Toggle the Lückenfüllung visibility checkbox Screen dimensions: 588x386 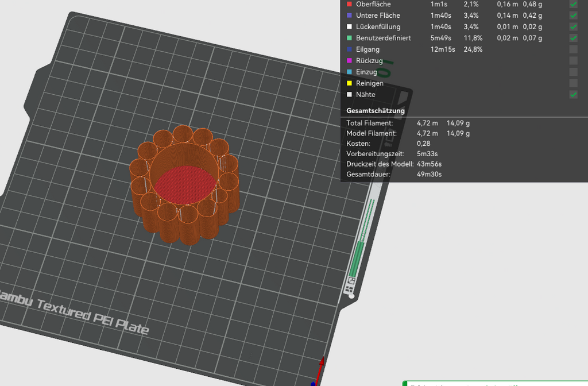click(x=574, y=26)
